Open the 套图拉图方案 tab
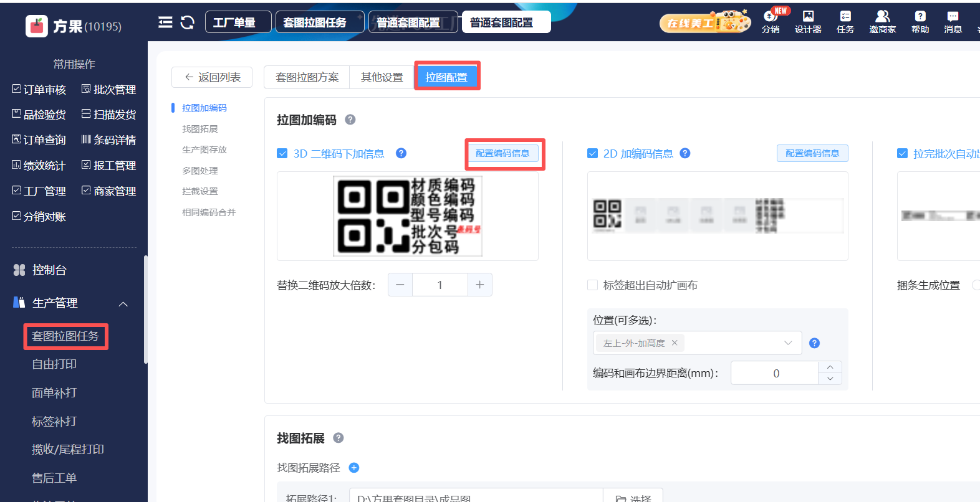The image size is (980, 502). [x=307, y=77]
